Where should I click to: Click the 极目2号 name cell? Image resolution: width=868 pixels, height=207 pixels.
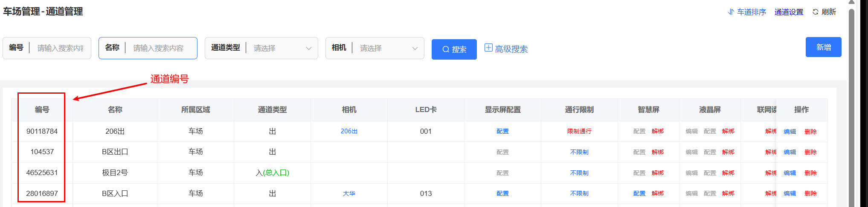click(x=115, y=173)
